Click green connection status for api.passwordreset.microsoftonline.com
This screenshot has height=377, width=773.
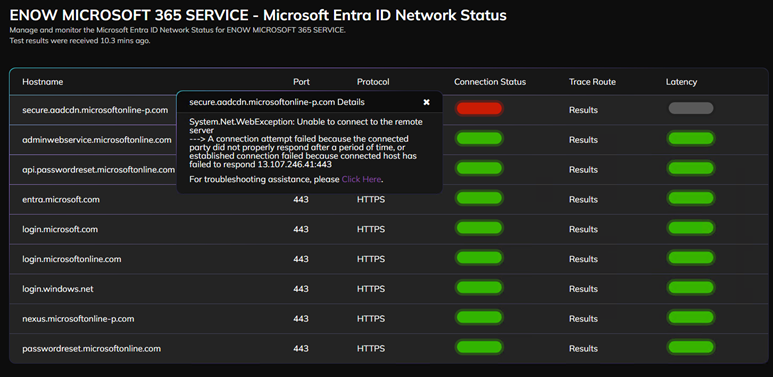pos(479,168)
